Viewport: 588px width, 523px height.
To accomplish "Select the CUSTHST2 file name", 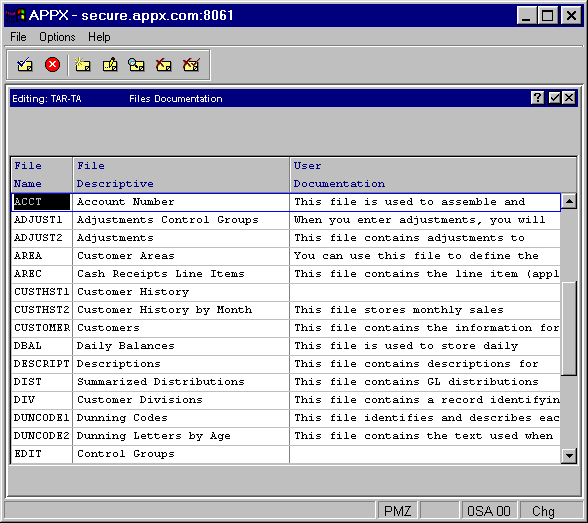I will click(x=41, y=310).
